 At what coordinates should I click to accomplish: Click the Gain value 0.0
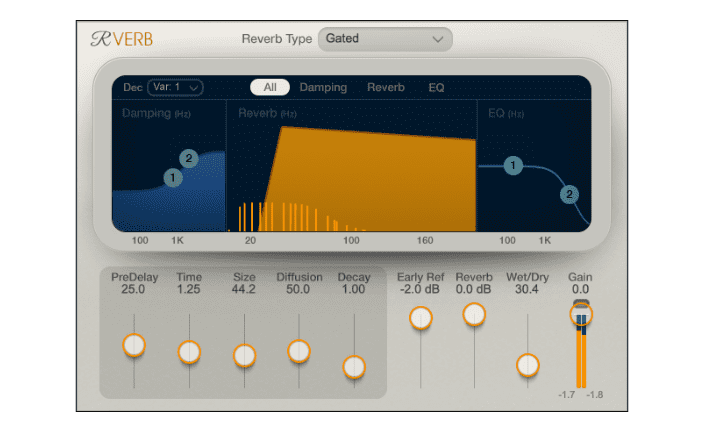[x=580, y=289]
